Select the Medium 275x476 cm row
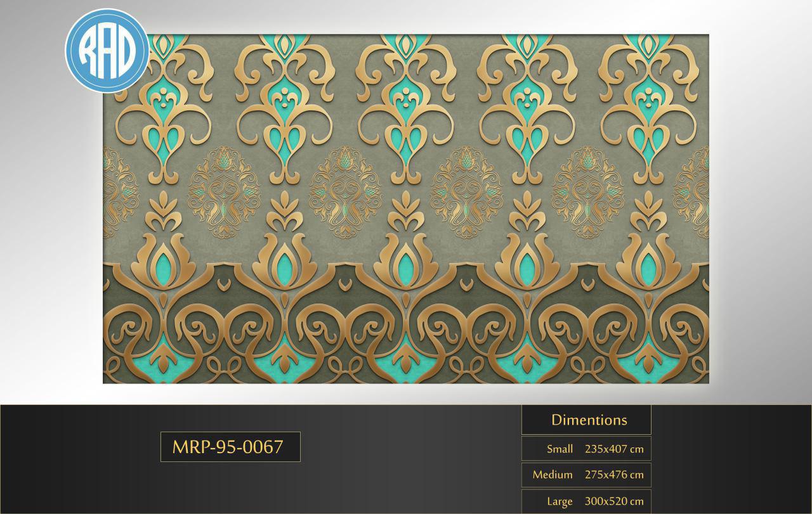Screen dimensions: 812x514 586,475
